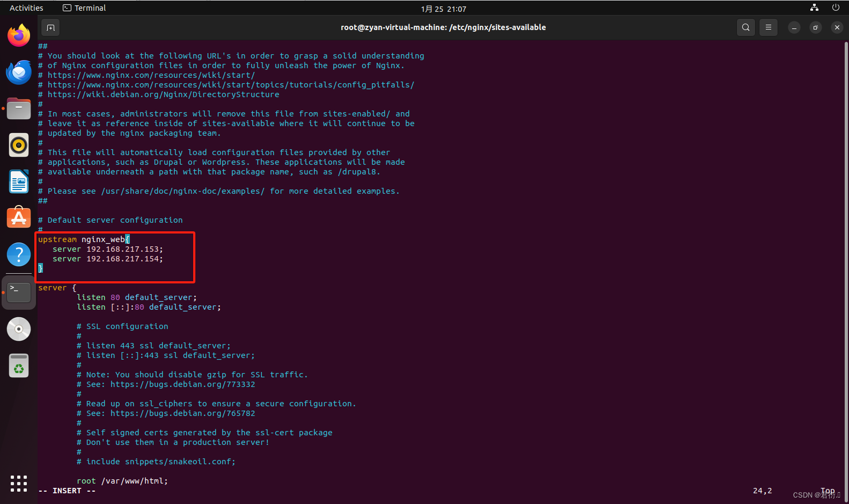Open LibreOffice Writer from the dock
This screenshot has width=849, height=504.
pos(19,181)
